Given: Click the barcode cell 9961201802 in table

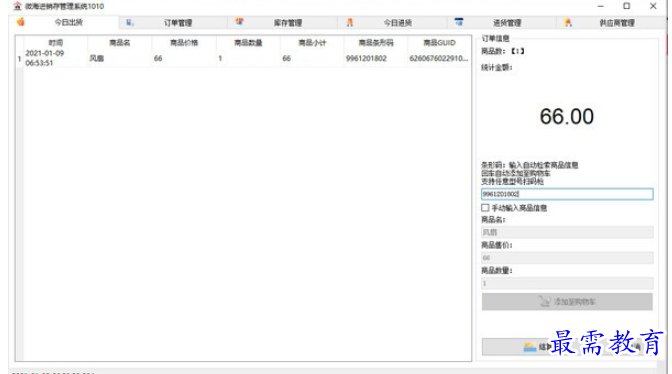Looking at the screenshot, I should point(376,58).
